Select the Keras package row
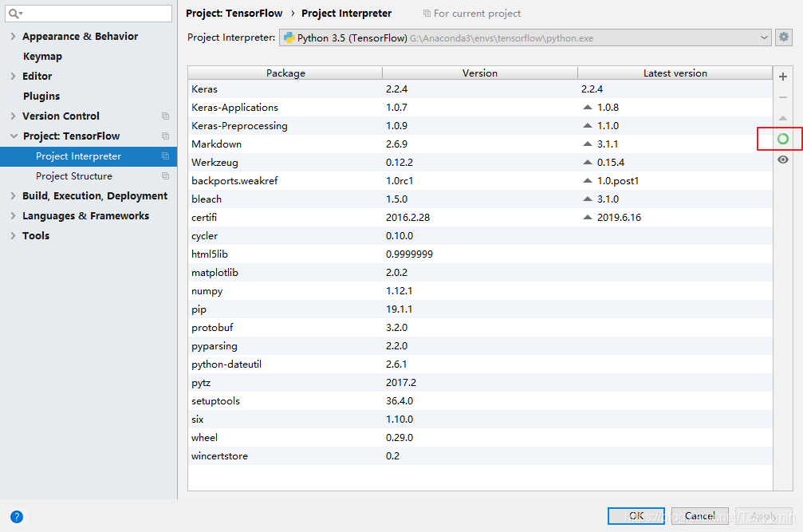This screenshot has width=803, height=532. [480, 89]
